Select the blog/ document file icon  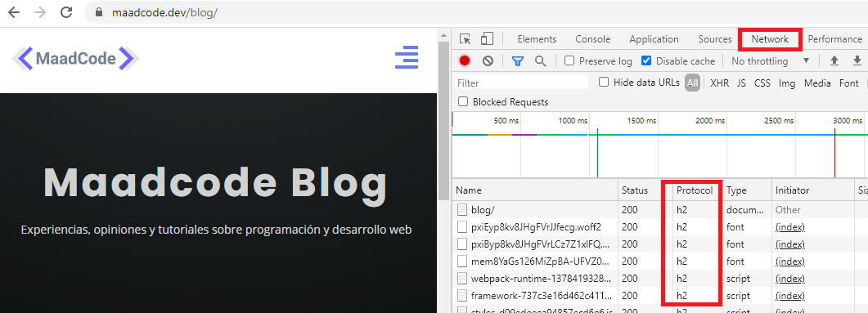pyautogui.click(x=461, y=210)
